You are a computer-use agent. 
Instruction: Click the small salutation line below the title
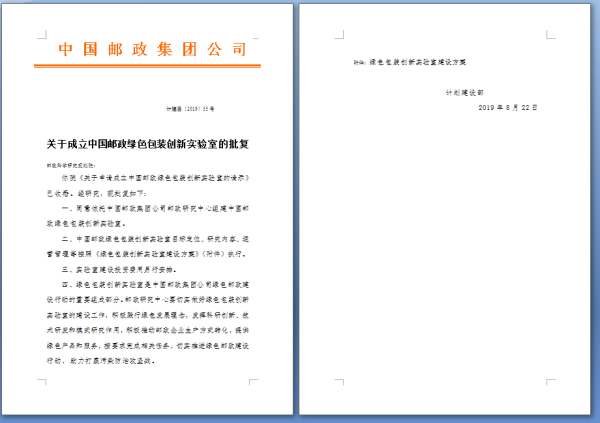(x=71, y=165)
